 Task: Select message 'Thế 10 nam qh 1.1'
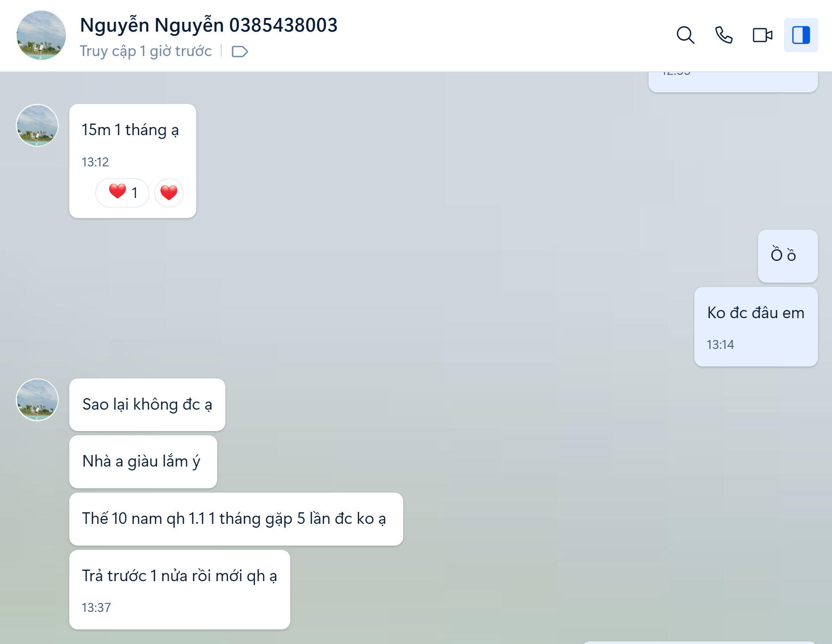234,519
